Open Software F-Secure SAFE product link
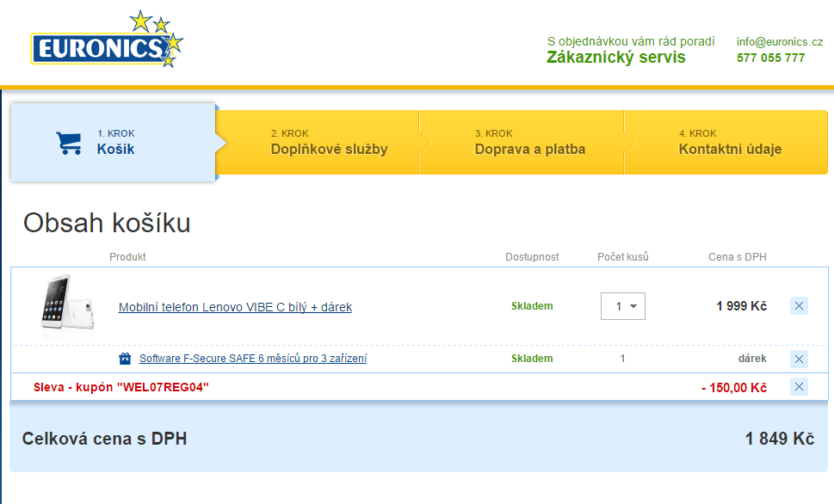834x504 pixels. pos(253,359)
